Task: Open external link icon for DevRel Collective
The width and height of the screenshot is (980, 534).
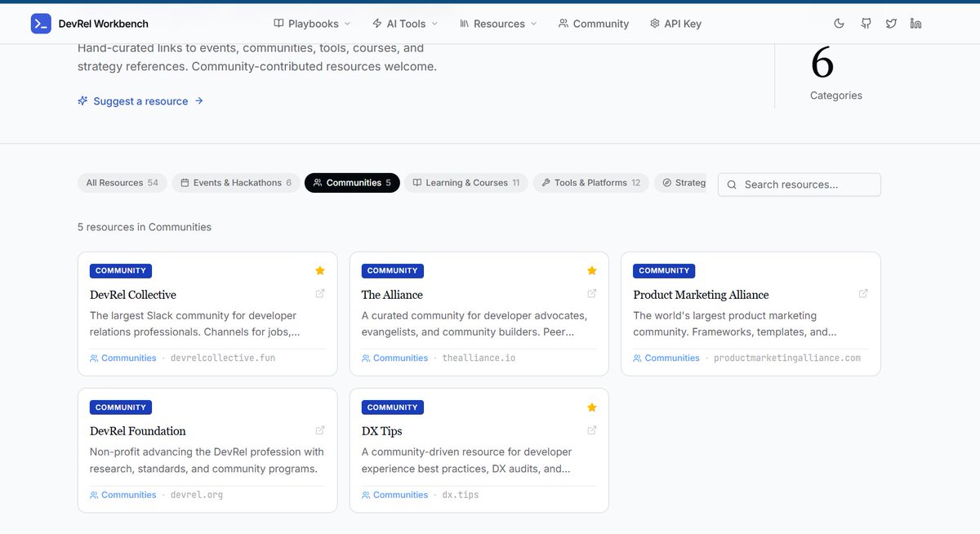Action: pos(320,294)
